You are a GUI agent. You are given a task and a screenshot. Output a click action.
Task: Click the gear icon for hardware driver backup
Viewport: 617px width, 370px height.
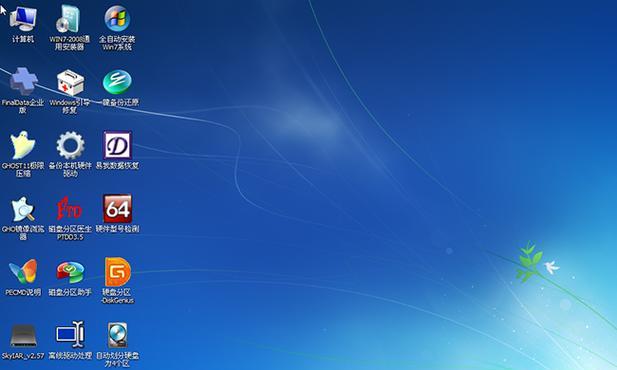[70, 145]
